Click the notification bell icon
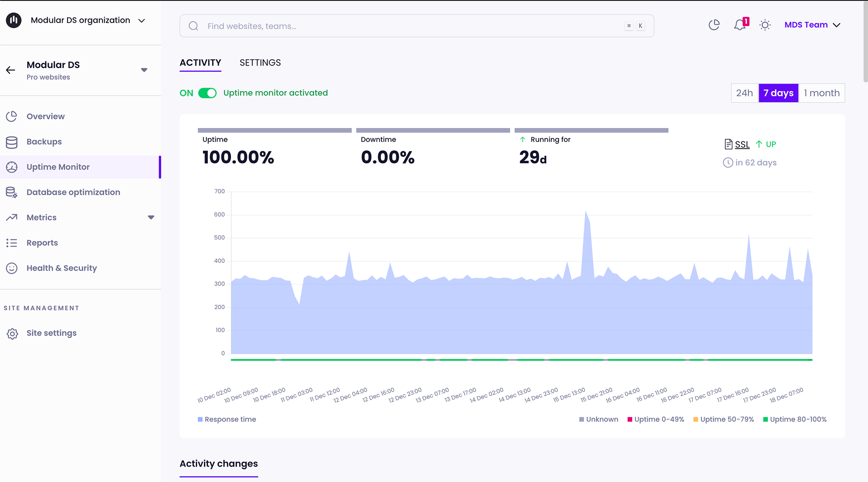This screenshot has height=482, width=868. [740, 25]
